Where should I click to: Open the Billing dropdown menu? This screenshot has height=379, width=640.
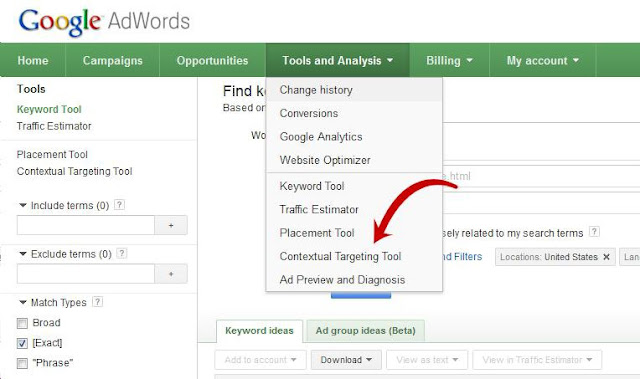pyautogui.click(x=449, y=60)
